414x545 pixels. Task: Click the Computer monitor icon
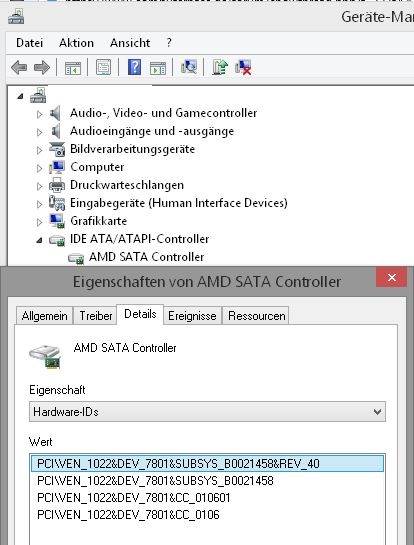tap(57, 167)
